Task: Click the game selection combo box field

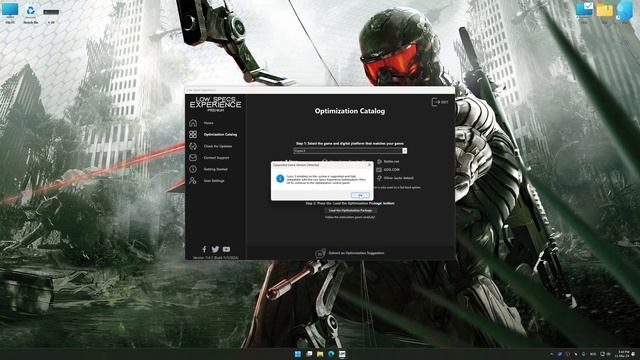Action: pyautogui.click(x=350, y=151)
